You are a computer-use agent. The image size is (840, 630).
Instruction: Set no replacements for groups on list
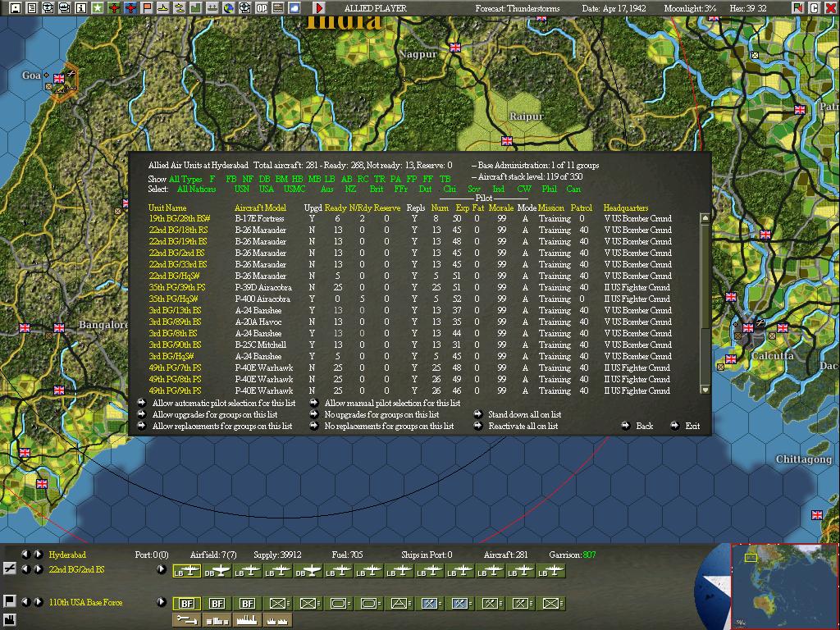point(389,426)
